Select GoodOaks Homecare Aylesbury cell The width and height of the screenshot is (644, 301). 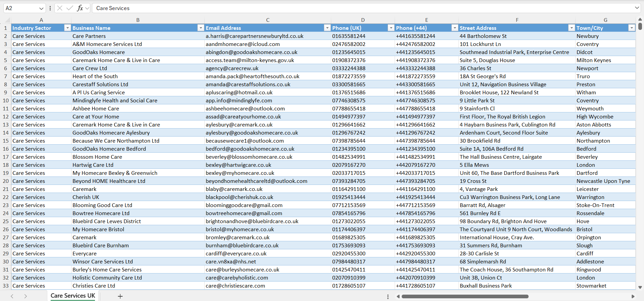(138, 133)
